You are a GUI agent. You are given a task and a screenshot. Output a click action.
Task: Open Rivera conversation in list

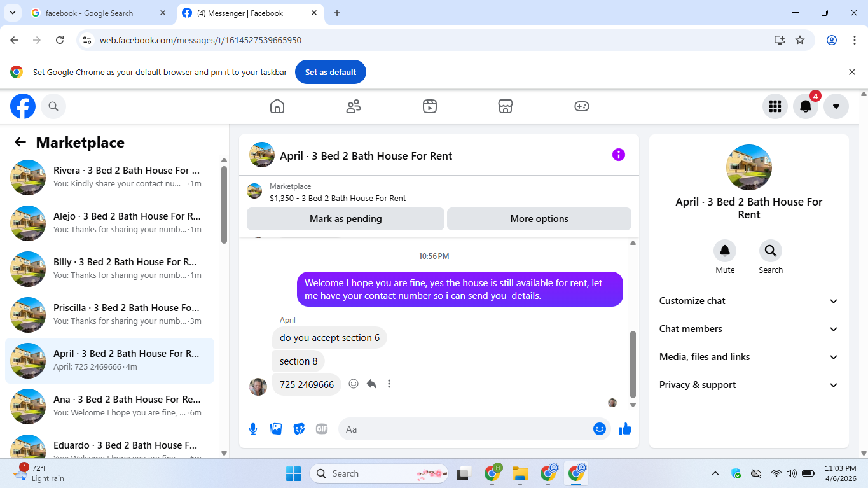coord(109,178)
